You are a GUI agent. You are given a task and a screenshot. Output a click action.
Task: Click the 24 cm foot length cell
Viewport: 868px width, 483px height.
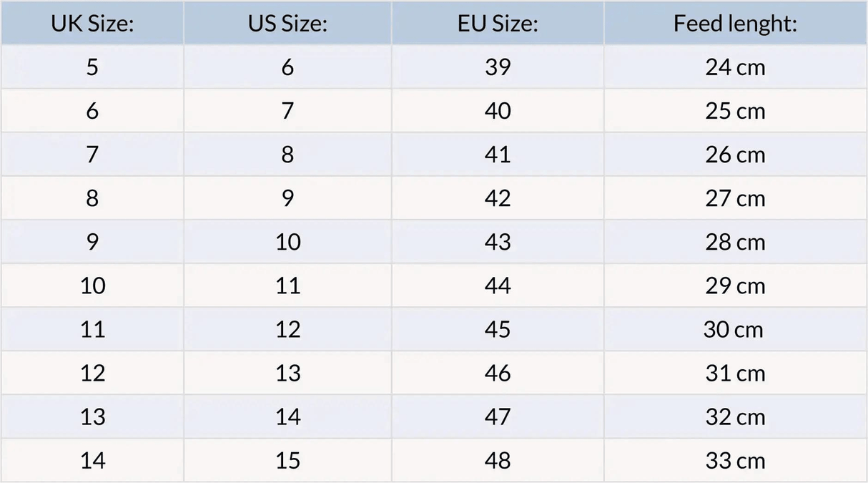[735, 67]
